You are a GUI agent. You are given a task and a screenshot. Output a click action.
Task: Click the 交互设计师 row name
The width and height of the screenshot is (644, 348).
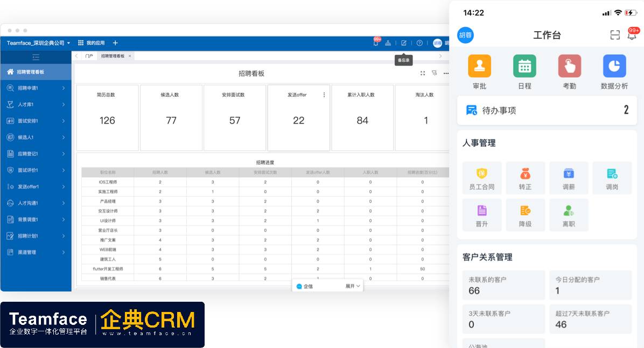point(108,211)
